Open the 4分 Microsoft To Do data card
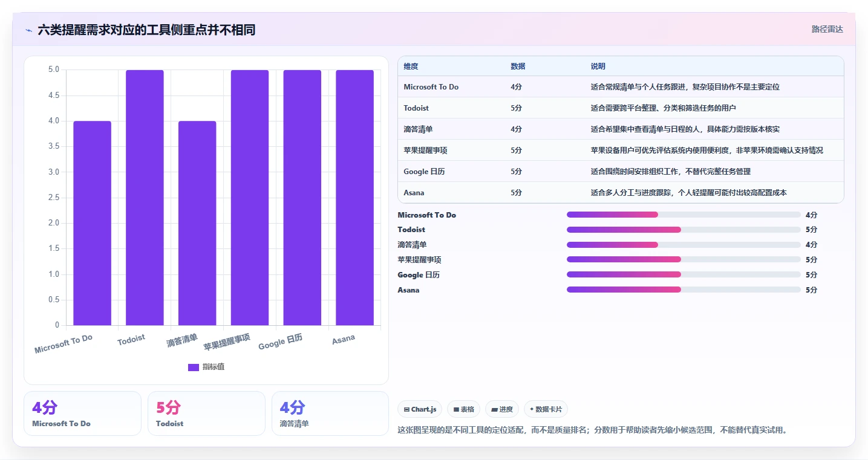 pos(82,413)
